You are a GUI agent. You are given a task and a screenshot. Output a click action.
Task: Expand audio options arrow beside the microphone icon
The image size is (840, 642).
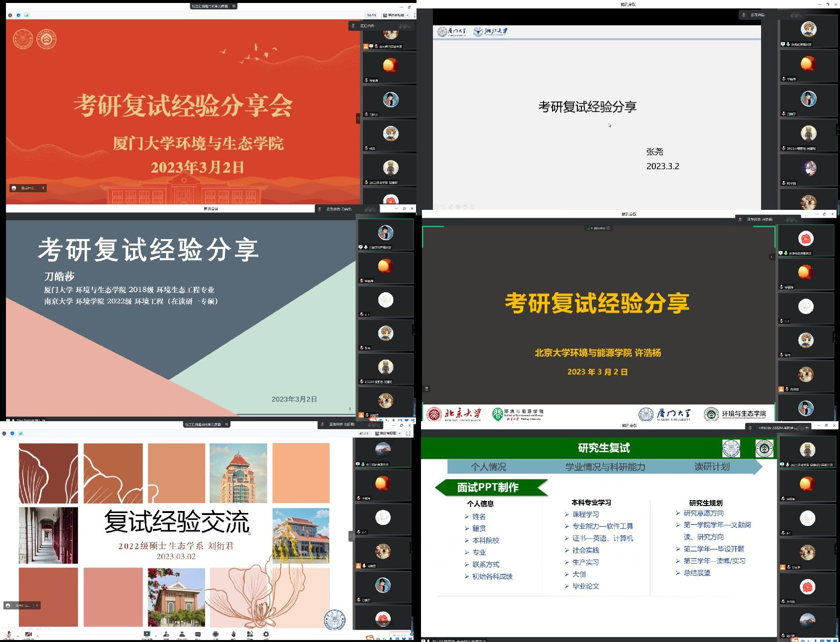[x=17, y=635]
